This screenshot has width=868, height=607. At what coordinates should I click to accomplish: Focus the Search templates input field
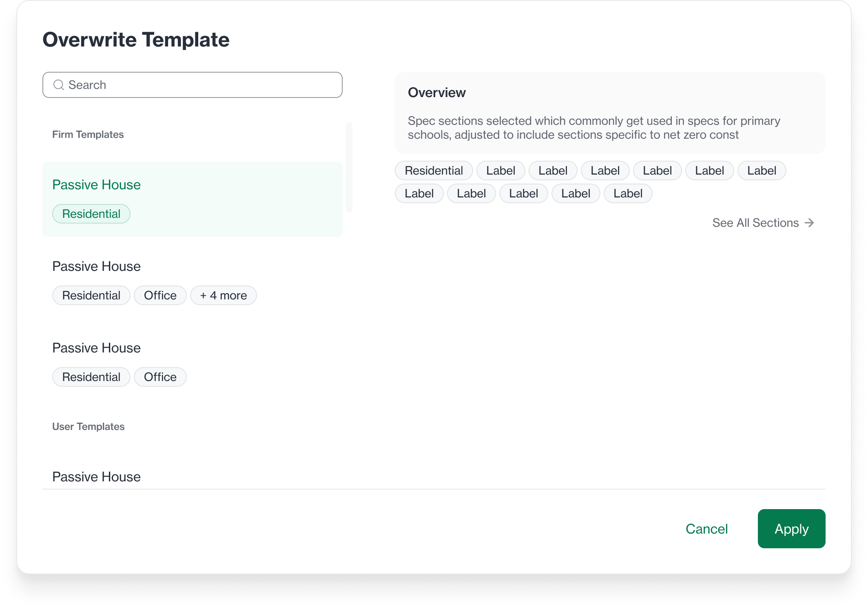click(x=193, y=85)
